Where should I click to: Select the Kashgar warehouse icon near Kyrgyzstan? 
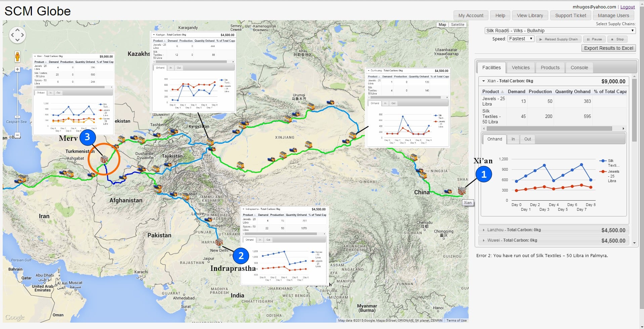tap(210, 141)
